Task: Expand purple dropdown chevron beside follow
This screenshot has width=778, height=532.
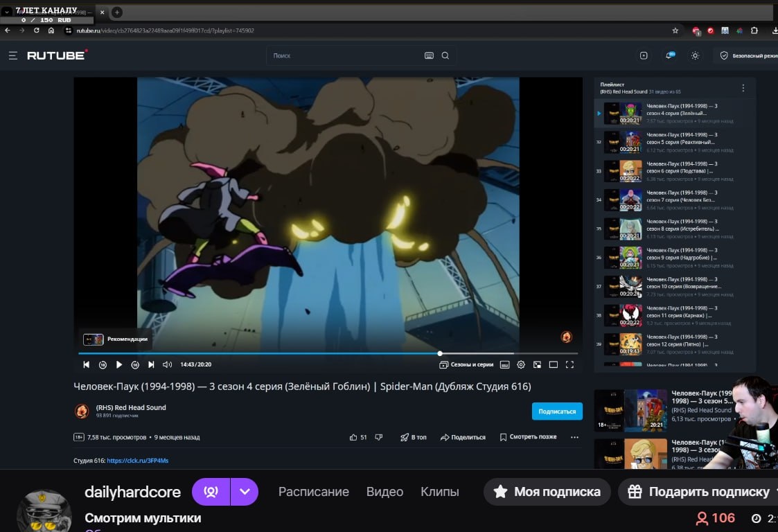Action: coord(245,492)
